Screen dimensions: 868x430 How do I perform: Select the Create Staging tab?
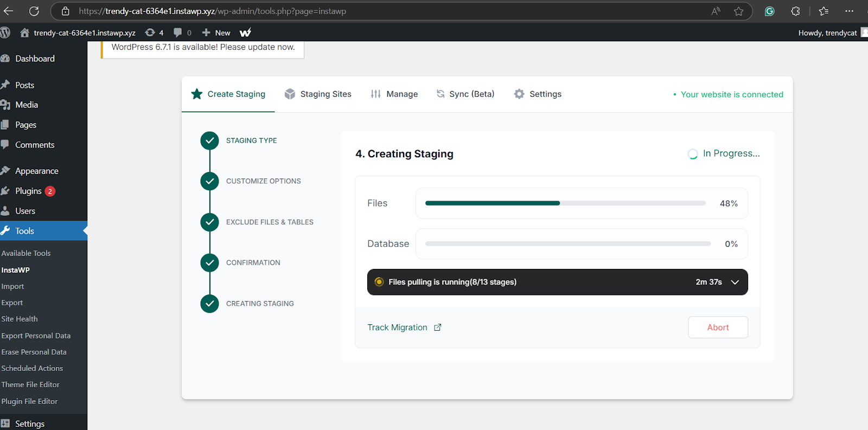click(x=228, y=94)
